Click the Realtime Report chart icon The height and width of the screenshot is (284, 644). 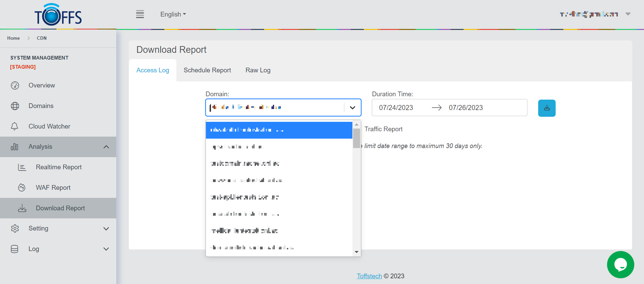coord(22,167)
